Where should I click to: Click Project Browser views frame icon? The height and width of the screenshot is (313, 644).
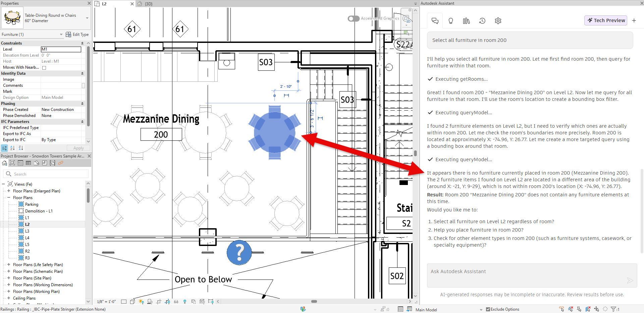click(12, 163)
